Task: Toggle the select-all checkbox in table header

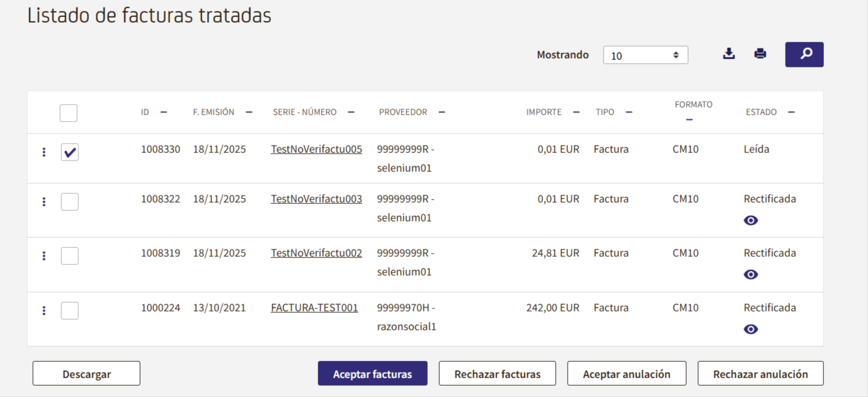Action: click(69, 113)
